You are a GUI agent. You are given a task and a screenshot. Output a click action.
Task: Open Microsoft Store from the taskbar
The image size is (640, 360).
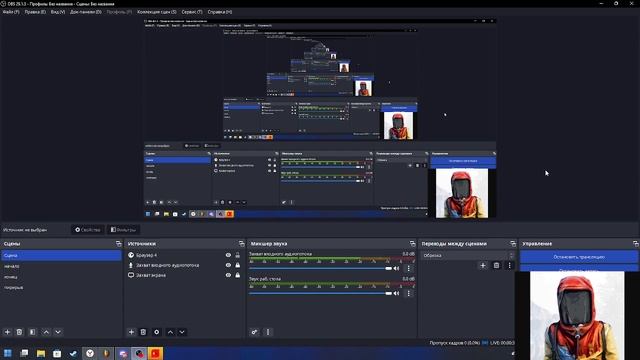click(x=57, y=353)
